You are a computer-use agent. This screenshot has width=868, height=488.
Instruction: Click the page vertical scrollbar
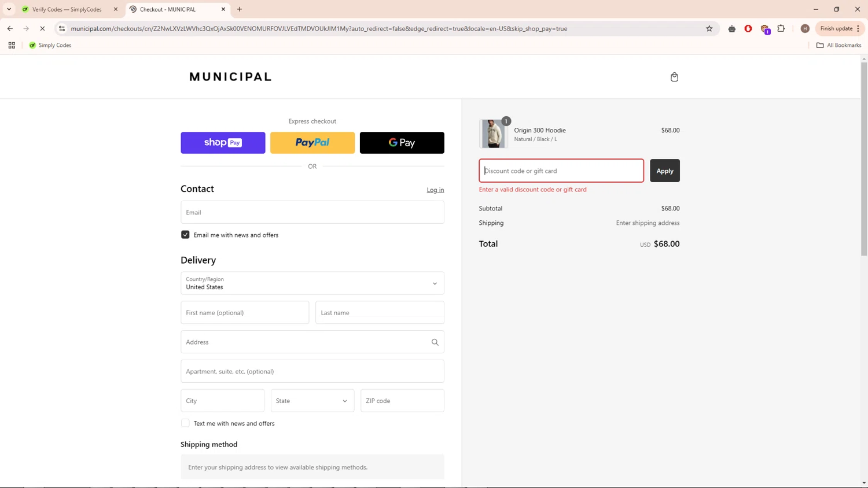pos(864,159)
